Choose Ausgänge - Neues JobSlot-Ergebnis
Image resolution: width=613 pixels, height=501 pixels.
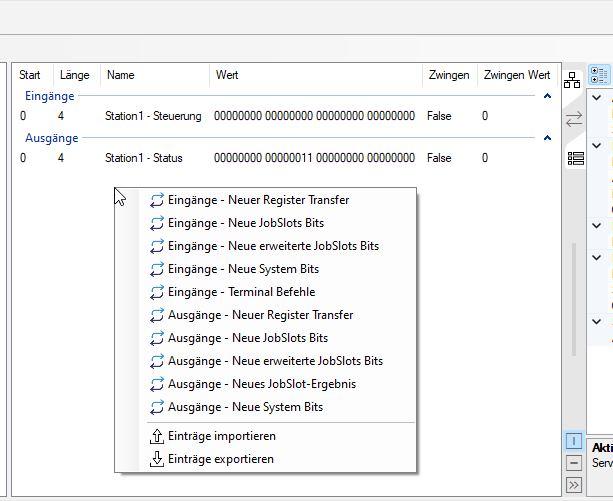click(262, 384)
